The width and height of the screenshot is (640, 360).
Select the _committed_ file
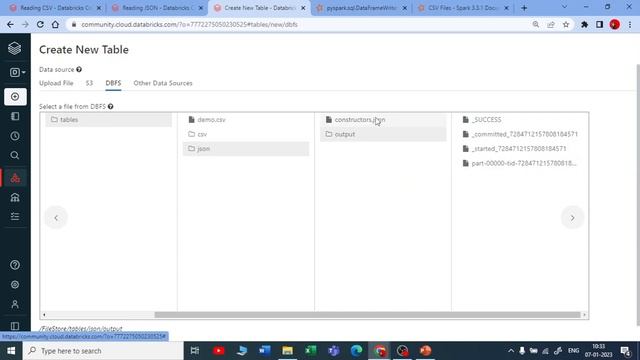[520, 134]
